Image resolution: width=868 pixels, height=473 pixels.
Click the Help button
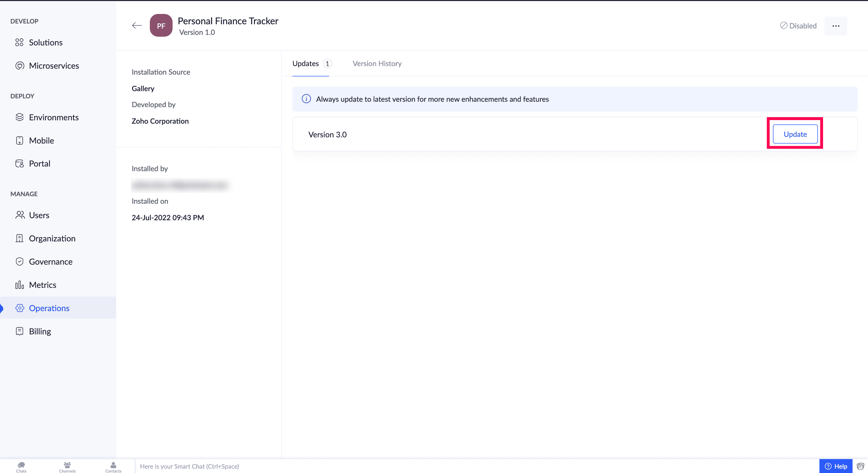836,466
